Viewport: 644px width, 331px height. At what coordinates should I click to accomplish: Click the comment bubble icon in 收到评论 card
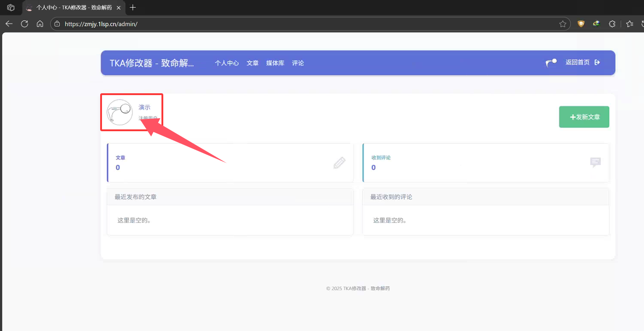click(x=595, y=163)
